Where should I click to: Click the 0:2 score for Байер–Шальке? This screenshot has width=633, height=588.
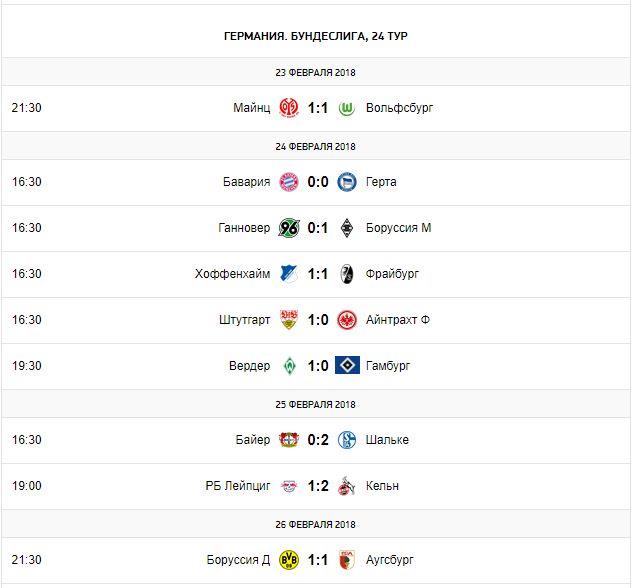coord(318,440)
